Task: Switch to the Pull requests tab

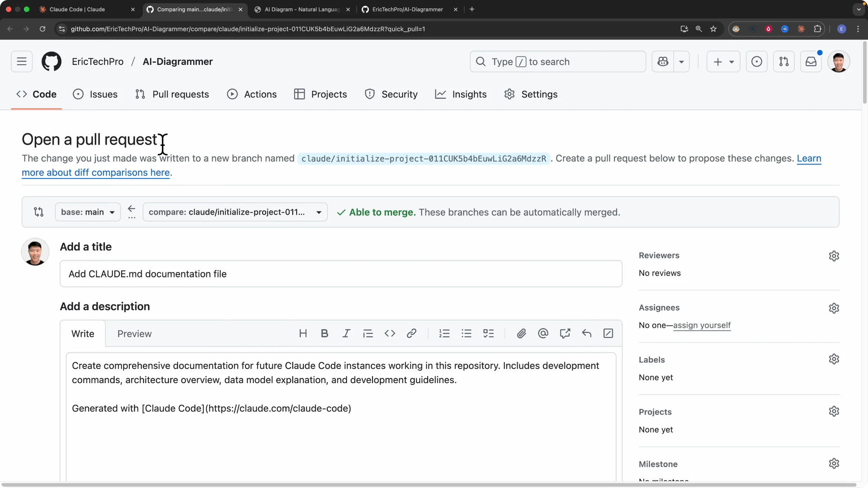Action: (x=172, y=94)
